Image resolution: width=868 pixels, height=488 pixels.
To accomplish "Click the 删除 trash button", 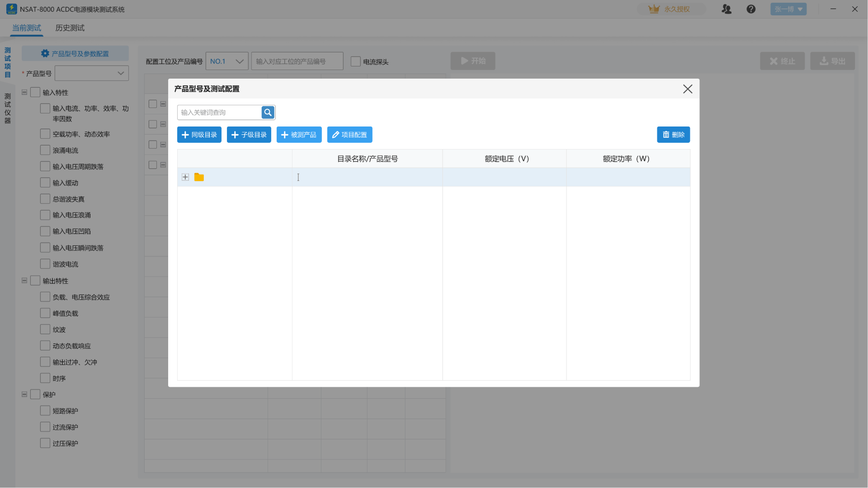I will (x=673, y=135).
